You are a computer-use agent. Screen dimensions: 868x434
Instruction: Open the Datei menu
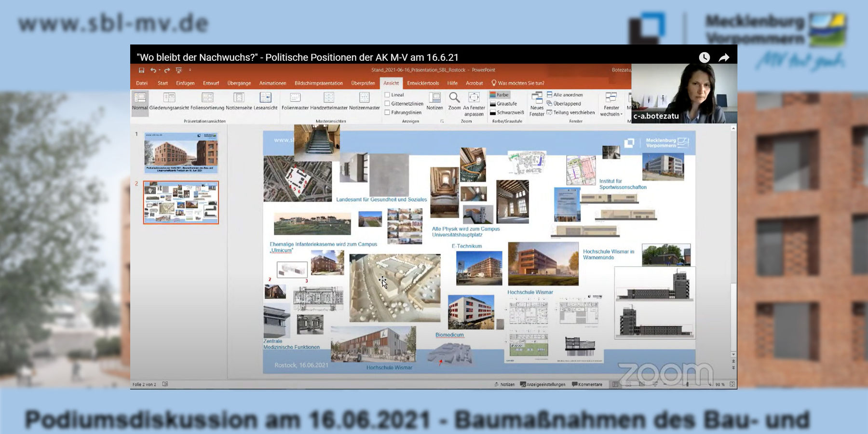coord(141,83)
